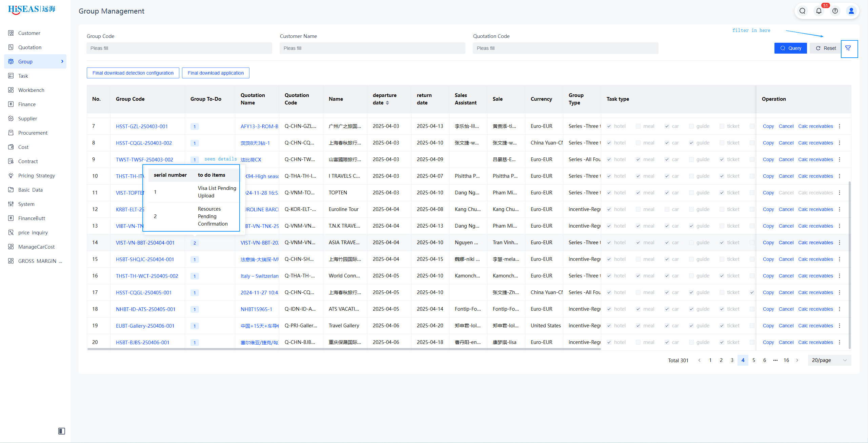Image resolution: width=868 pixels, height=443 pixels.
Task: Fill the Quotation Code input field
Action: pos(566,48)
